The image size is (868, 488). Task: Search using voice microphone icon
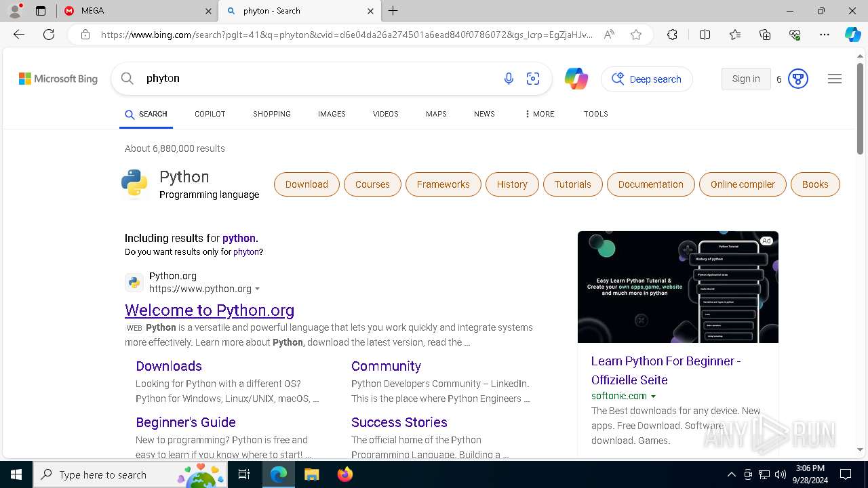[509, 79]
